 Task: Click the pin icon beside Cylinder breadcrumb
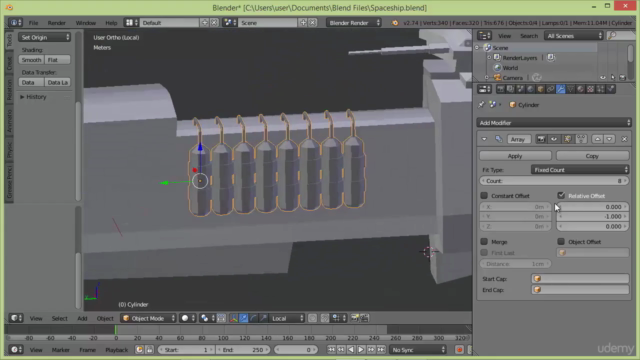(481, 105)
